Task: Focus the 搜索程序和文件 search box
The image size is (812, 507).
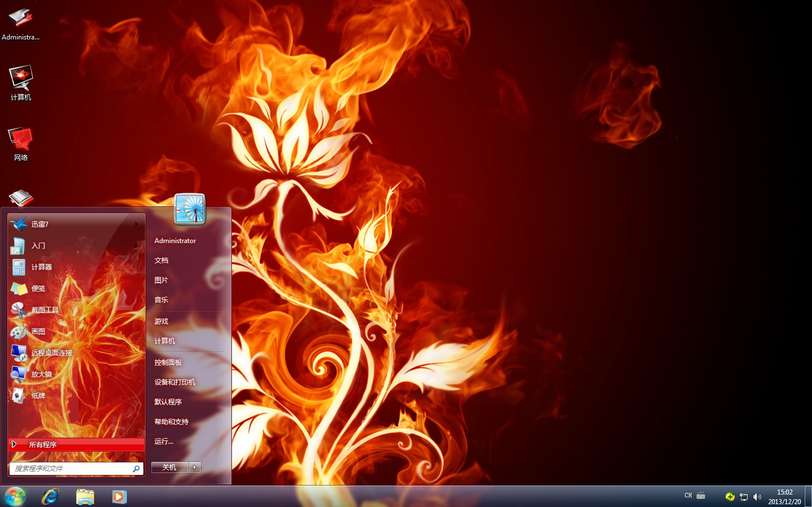Action: pyautogui.click(x=76, y=468)
